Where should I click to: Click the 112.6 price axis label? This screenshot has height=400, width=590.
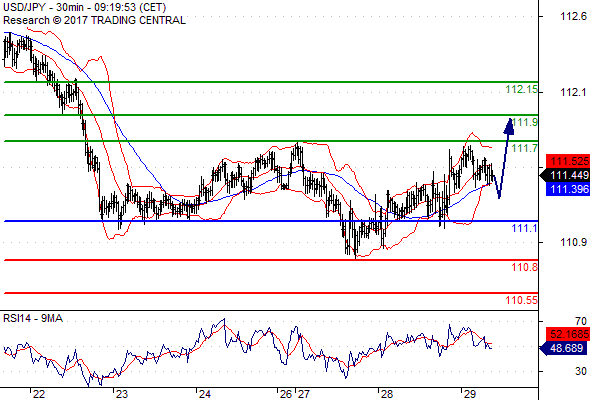tap(573, 16)
